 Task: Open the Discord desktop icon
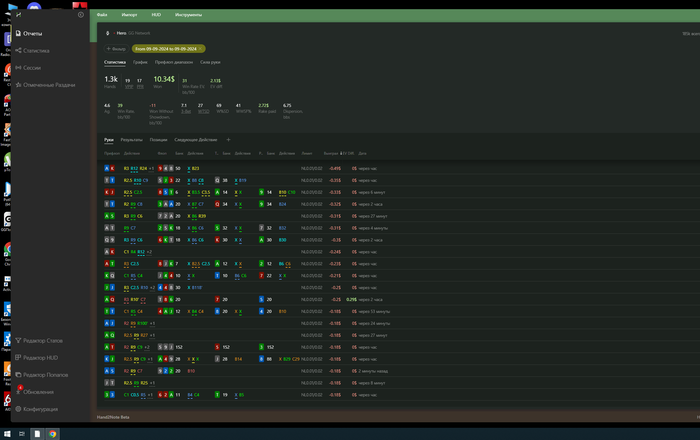(x=34, y=7)
